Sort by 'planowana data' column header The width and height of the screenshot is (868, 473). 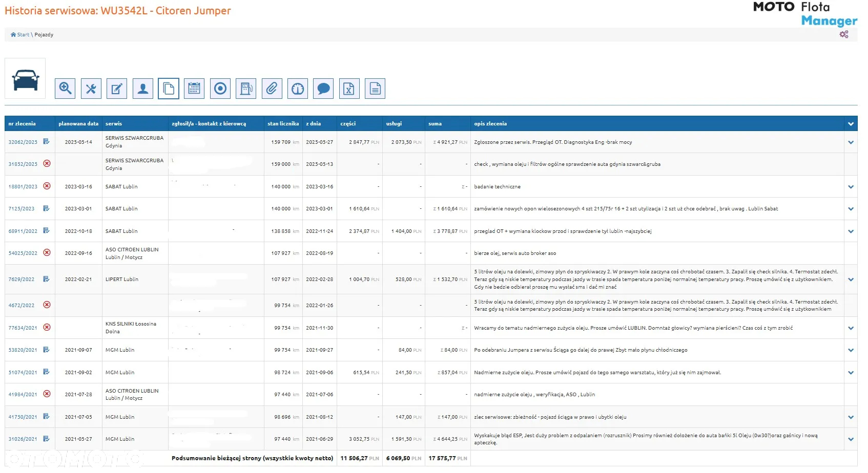[78, 124]
